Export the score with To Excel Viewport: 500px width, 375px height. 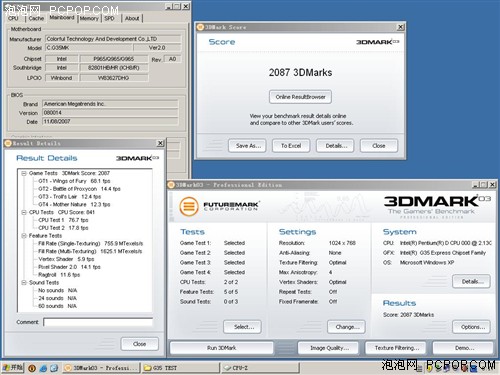point(291,146)
